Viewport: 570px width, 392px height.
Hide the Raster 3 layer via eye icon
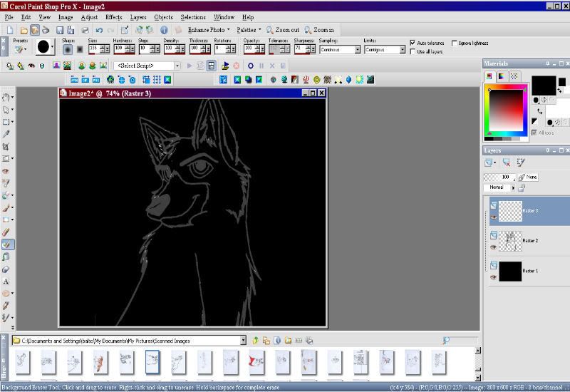(x=493, y=217)
